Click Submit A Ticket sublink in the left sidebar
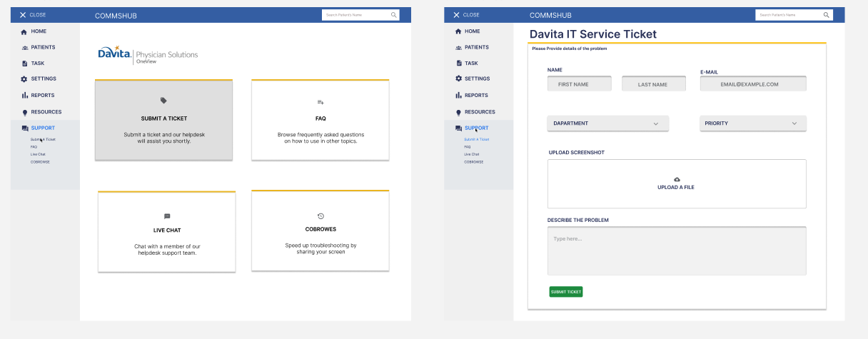 tap(43, 139)
